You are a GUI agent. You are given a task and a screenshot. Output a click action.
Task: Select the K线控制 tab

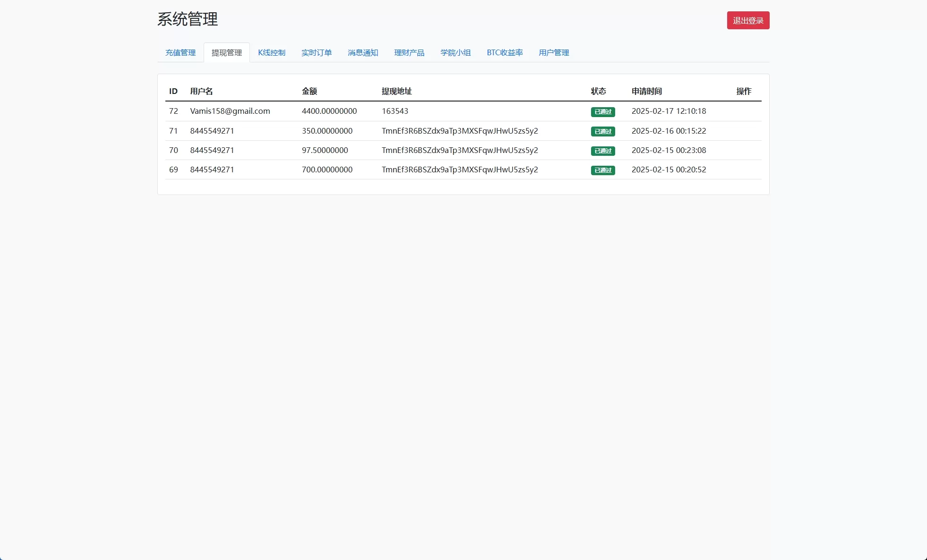pos(272,52)
